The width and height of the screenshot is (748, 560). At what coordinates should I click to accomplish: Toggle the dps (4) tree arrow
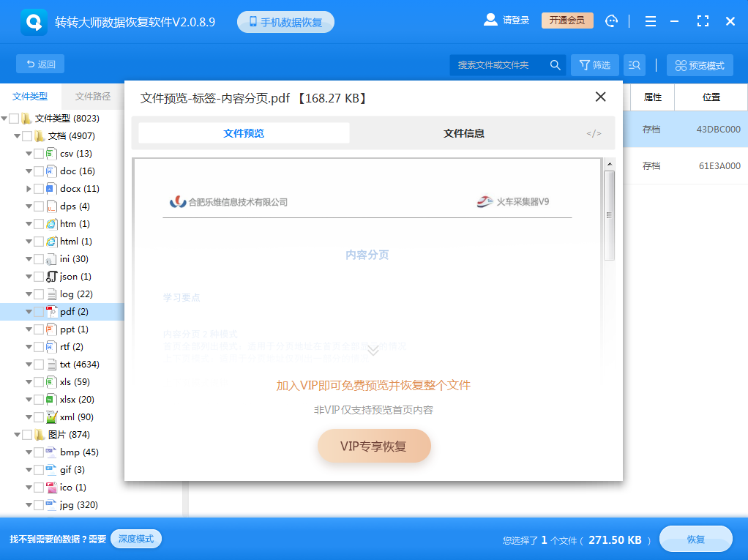[29, 206]
